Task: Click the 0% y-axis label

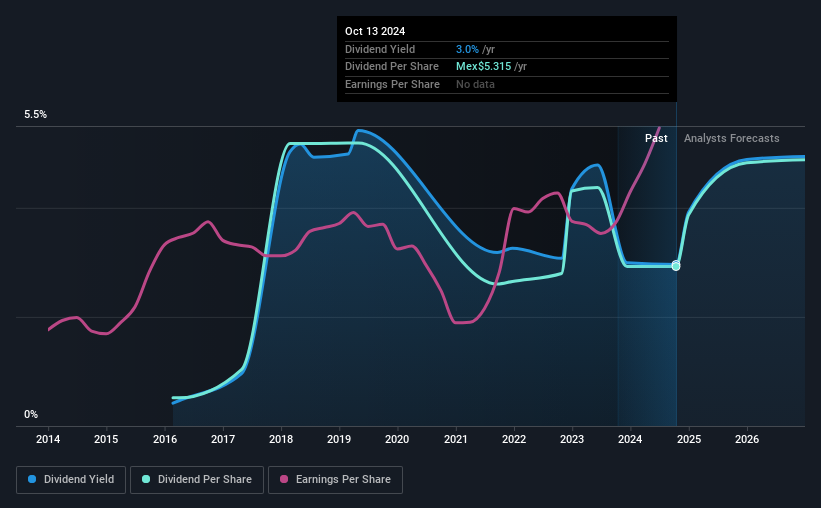Action: coord(31,414)
